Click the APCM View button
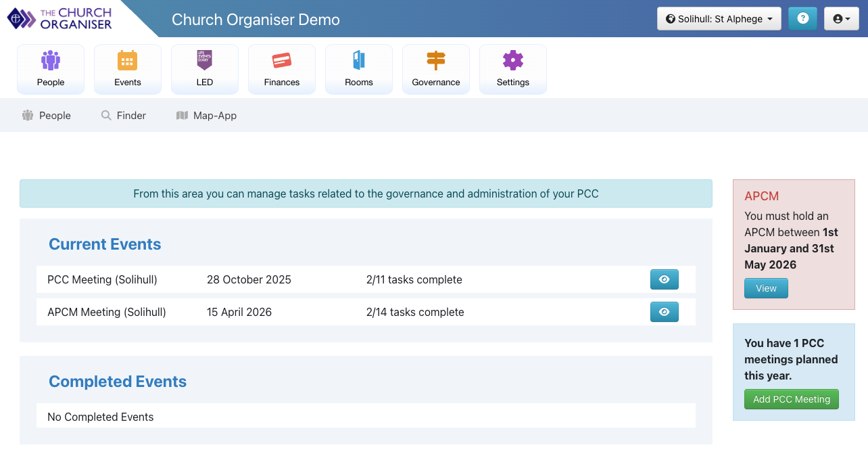 [765, 288]
